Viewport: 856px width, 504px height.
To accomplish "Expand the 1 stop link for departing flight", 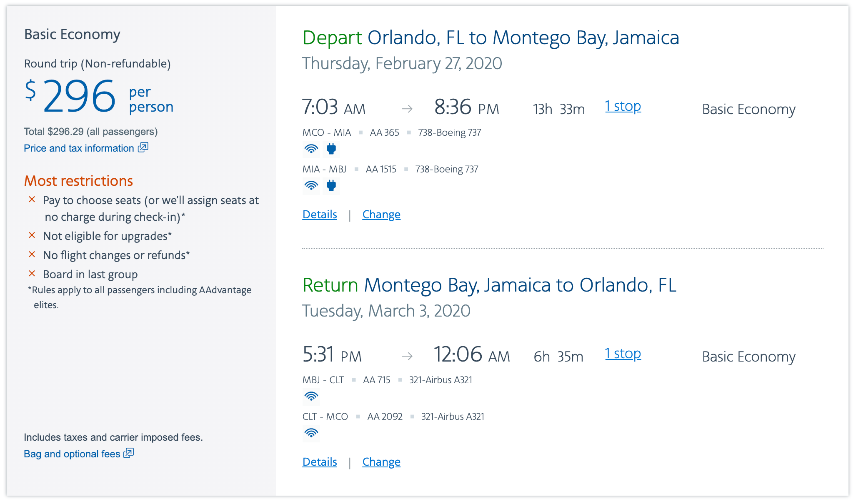I will click(x=623, y=107).
